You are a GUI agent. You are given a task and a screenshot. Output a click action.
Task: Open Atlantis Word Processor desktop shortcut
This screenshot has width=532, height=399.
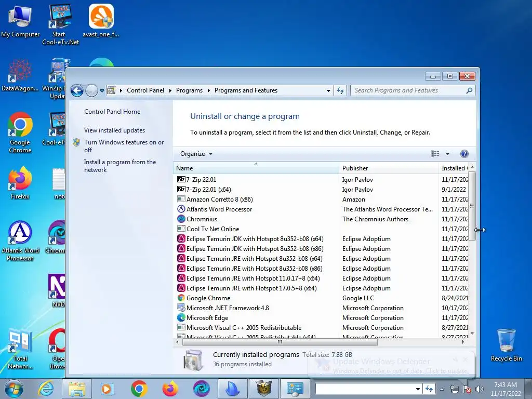click(20, 241)
